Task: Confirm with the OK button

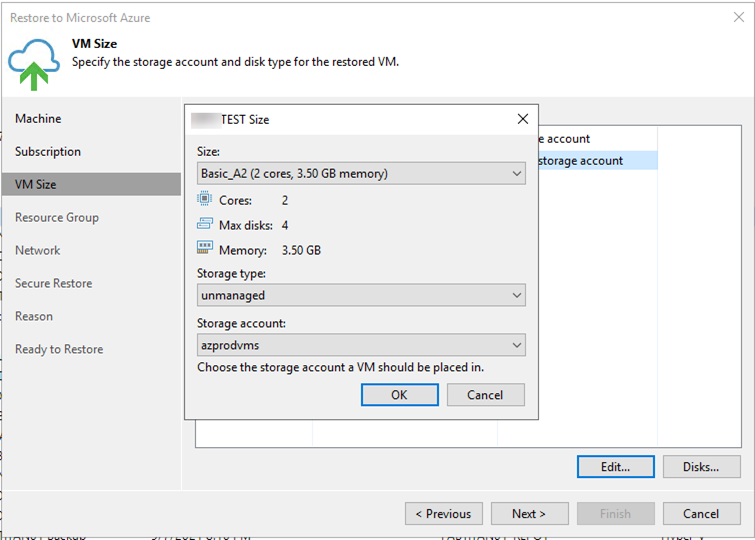Action: [x=400, y=395]
